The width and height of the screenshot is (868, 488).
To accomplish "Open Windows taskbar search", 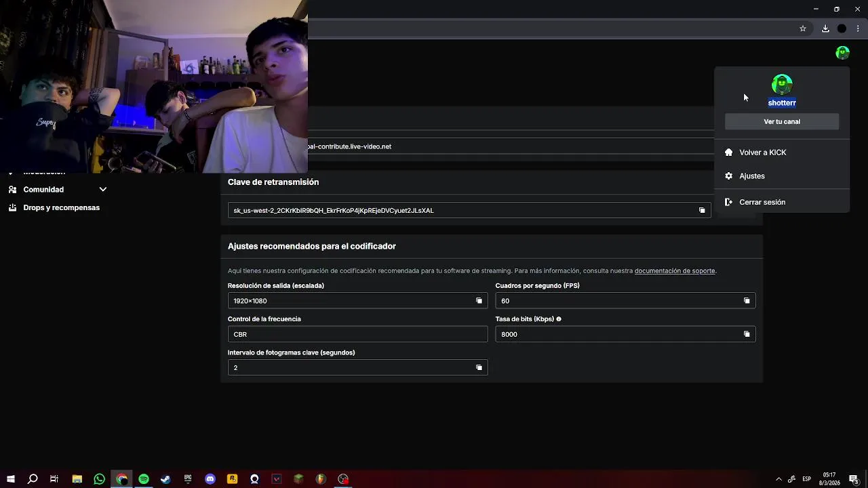I will click(33, 479).
